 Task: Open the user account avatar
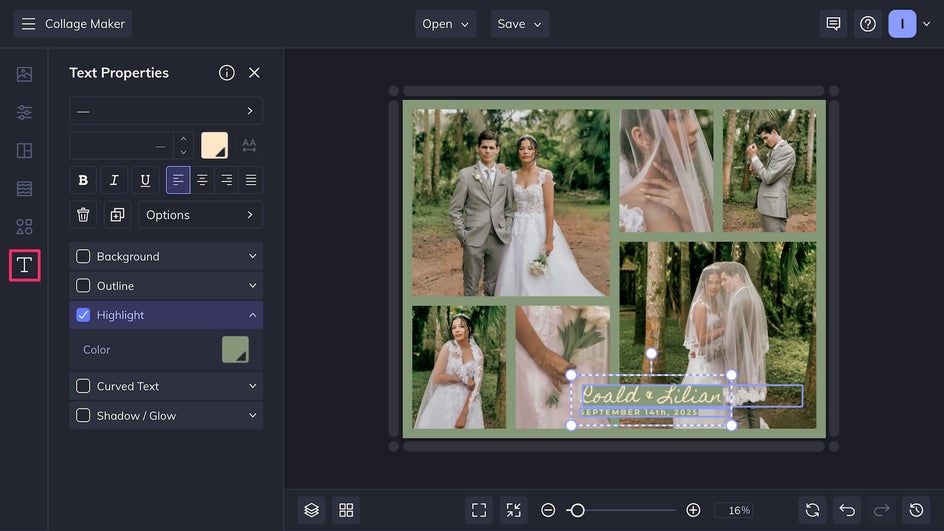[x=902, y=24]
